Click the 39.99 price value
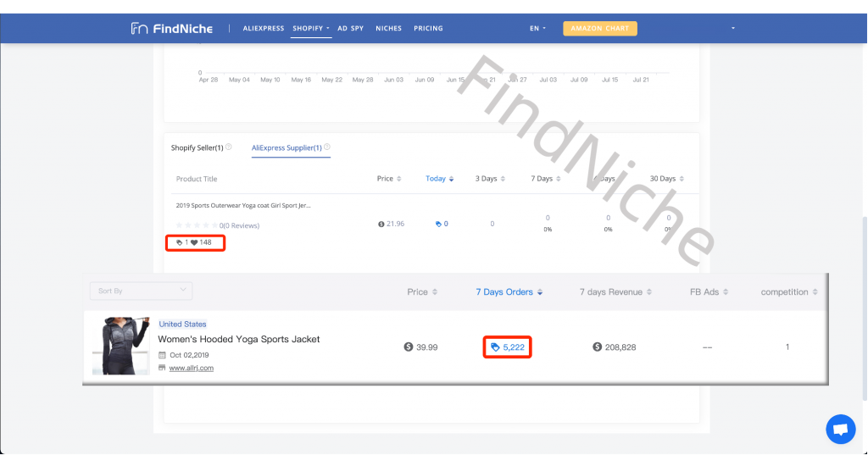868x455 pixels. point(427,347)
